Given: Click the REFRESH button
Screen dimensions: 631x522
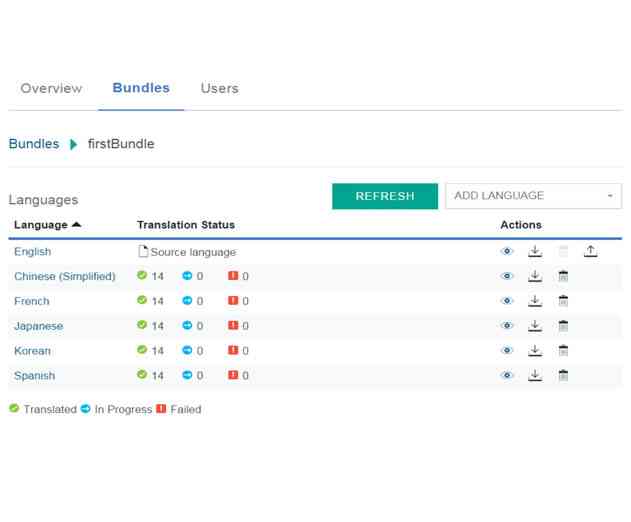Looking at the screenshot, I should point(385,196).
